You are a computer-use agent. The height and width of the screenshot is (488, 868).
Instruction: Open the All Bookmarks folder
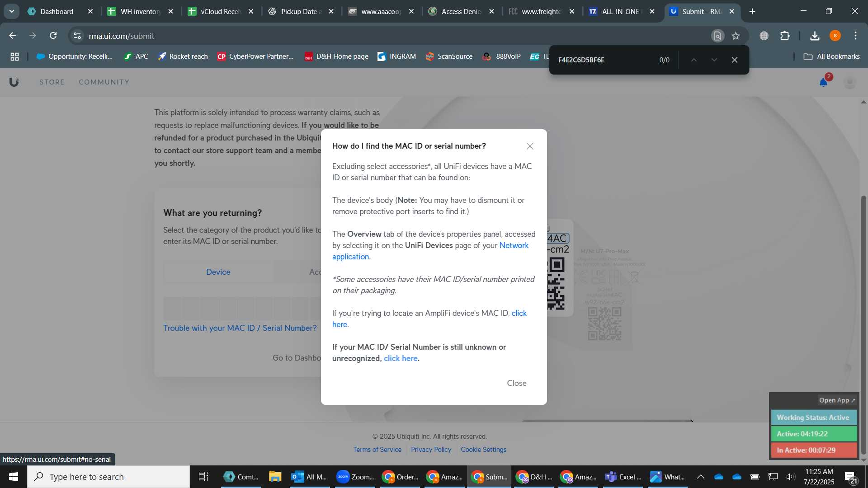(x=832, y=56)
